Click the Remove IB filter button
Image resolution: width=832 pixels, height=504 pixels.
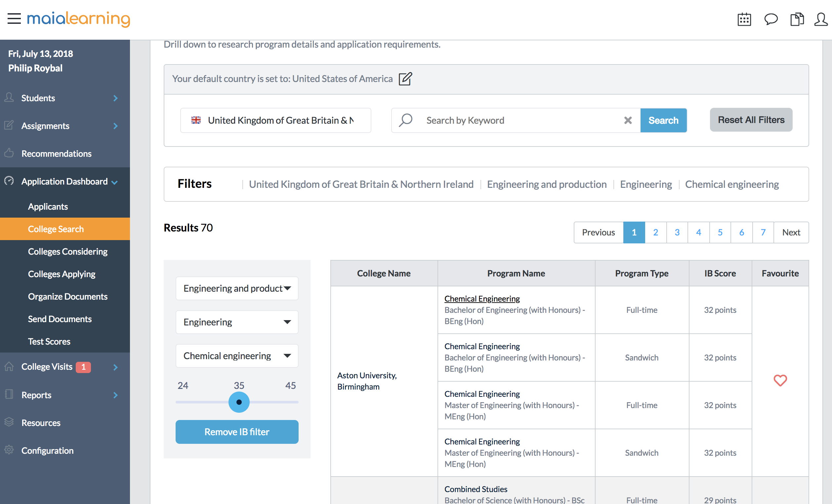pyautogui.click(x=237, y=432)
